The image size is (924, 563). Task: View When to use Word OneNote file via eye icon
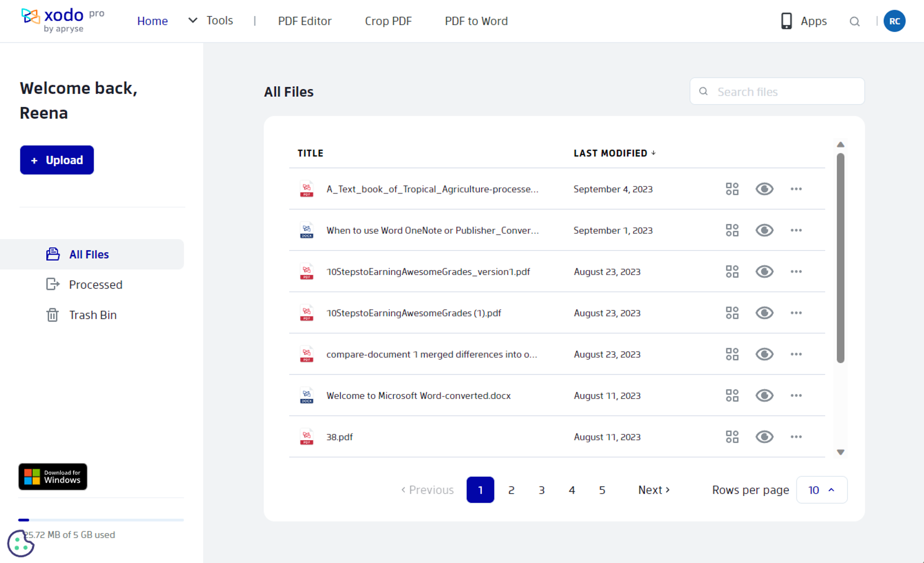click(764, 230)
